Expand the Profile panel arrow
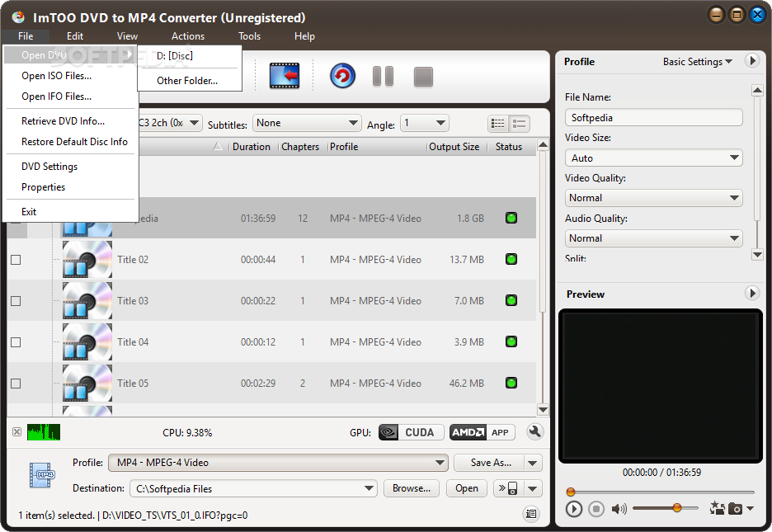The image size is (772, 532). pyautogui.click(x=752, y=61)
